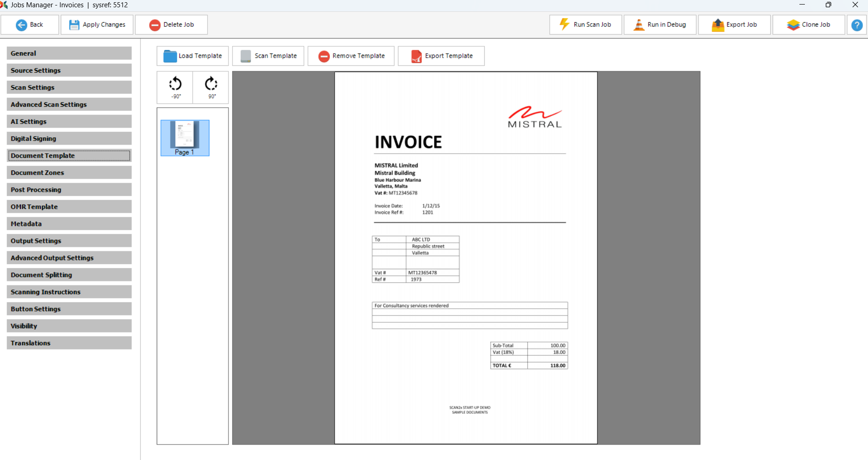Click the Run Scan Job lightning button
Image resolution: width=868 pixels, height=460 pixels.
pyautogui.click(x=585, y=25)
